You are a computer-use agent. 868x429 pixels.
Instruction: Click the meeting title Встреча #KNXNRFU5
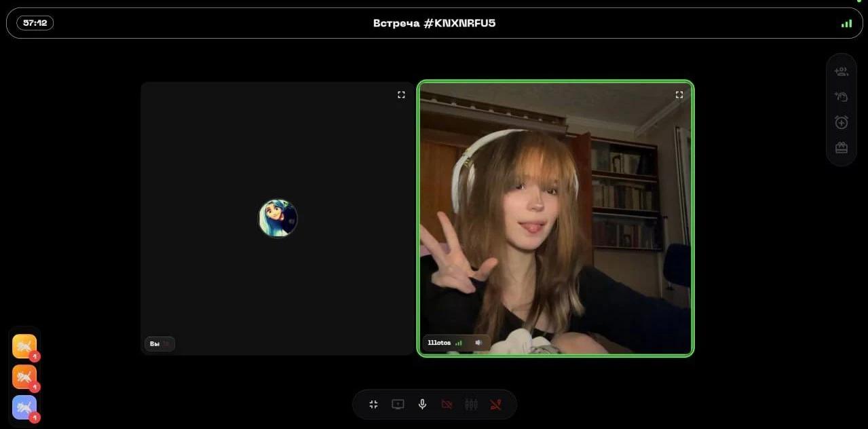pos(434,23)
